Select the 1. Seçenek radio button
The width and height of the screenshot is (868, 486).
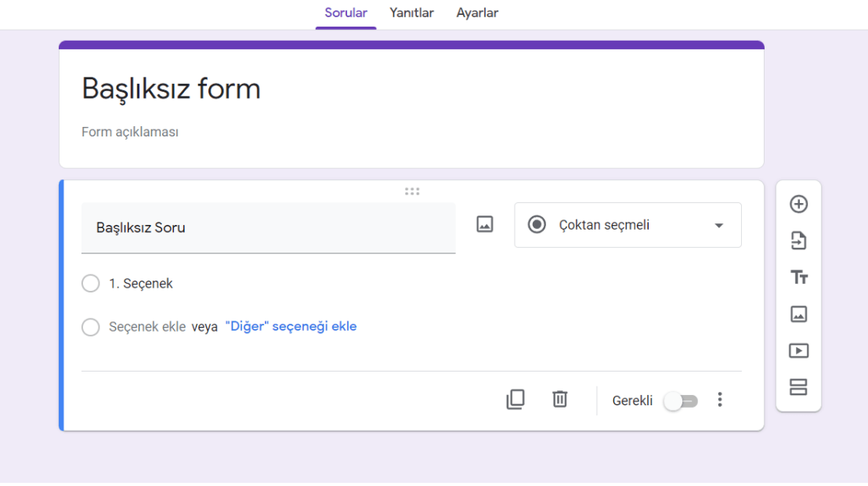click(90, 283)
